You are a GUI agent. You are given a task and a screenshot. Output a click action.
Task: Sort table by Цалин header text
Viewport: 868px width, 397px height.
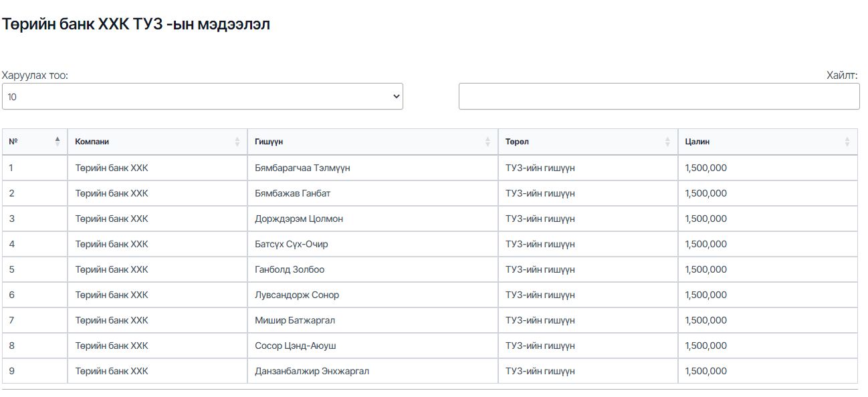[697, 142]
